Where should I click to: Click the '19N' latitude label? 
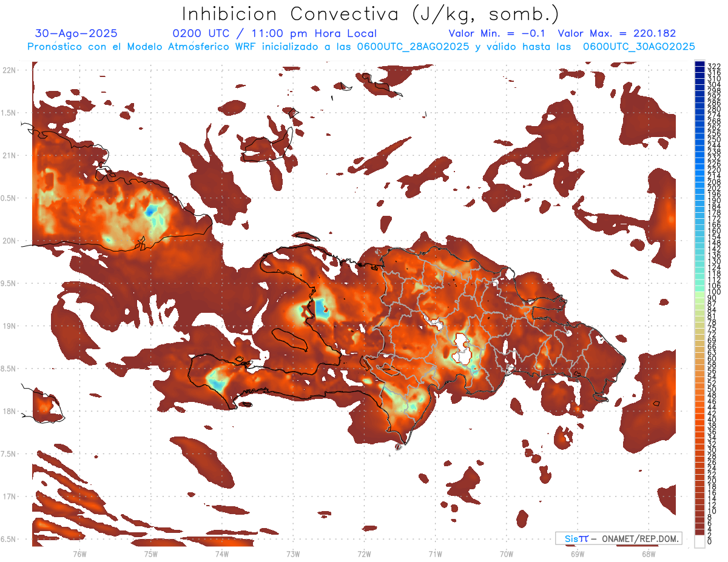pyautogui.click(x=9, y=326)
